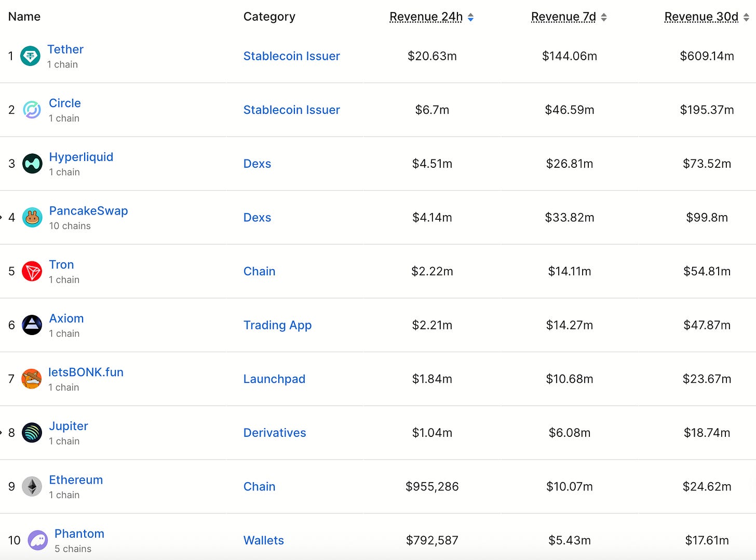Sort by Revenue 30d arrows
The width and height of the screenshot is (756, 560).
click(x=746, y=17)
